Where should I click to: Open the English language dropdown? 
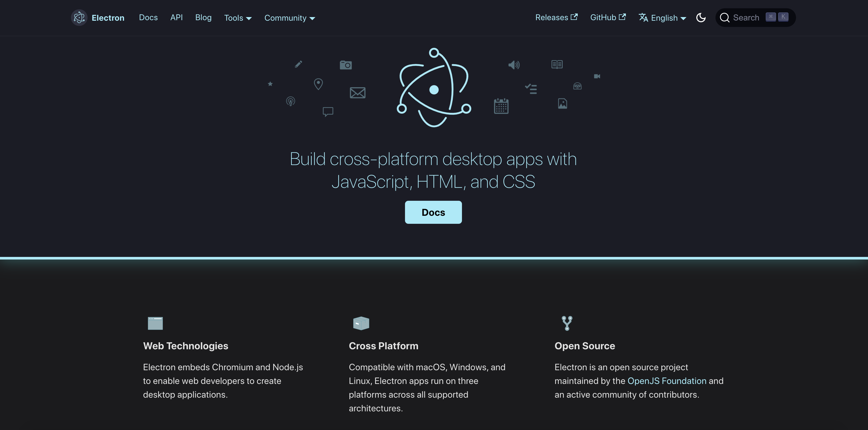pyautogui.click(x=662, y=18)
